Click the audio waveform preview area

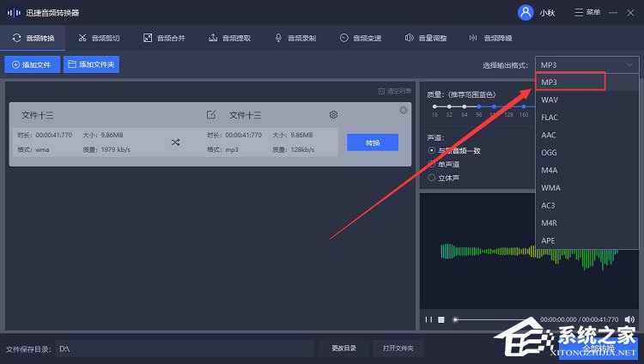pyautogui.click(x=529, y=251)
